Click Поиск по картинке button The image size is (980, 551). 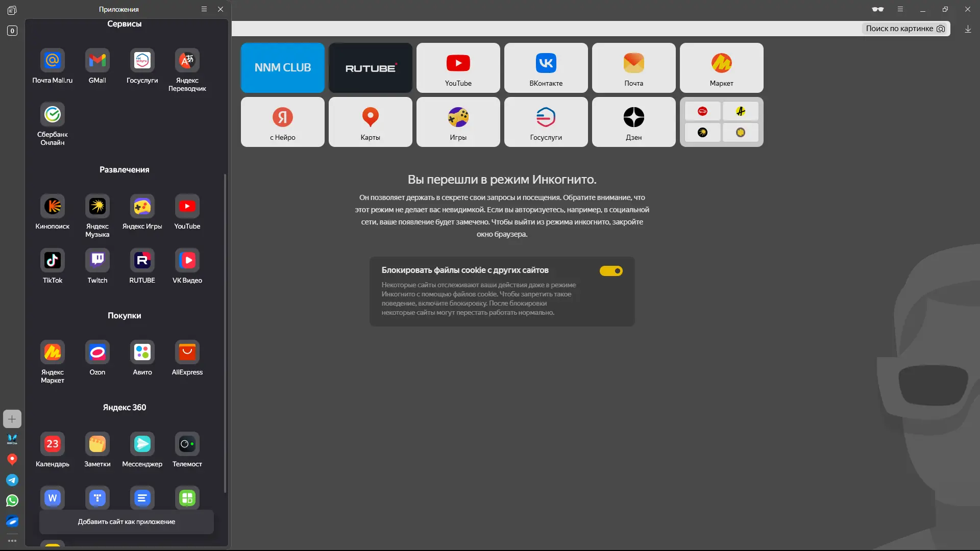point(905,29)
